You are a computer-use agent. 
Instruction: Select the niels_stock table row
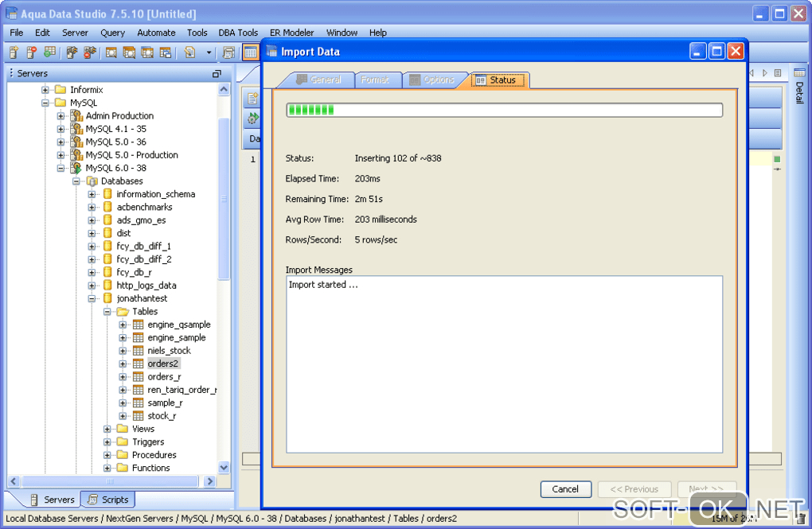pyautogui.click(x=169, y=351)
